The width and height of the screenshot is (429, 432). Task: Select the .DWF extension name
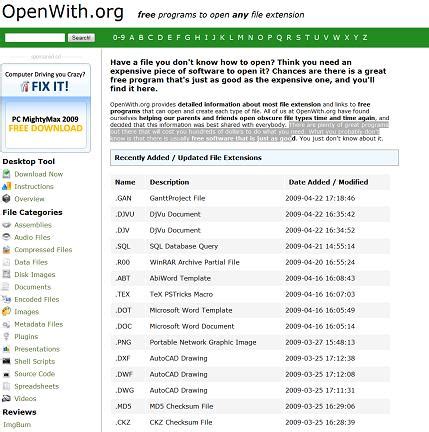124,374
